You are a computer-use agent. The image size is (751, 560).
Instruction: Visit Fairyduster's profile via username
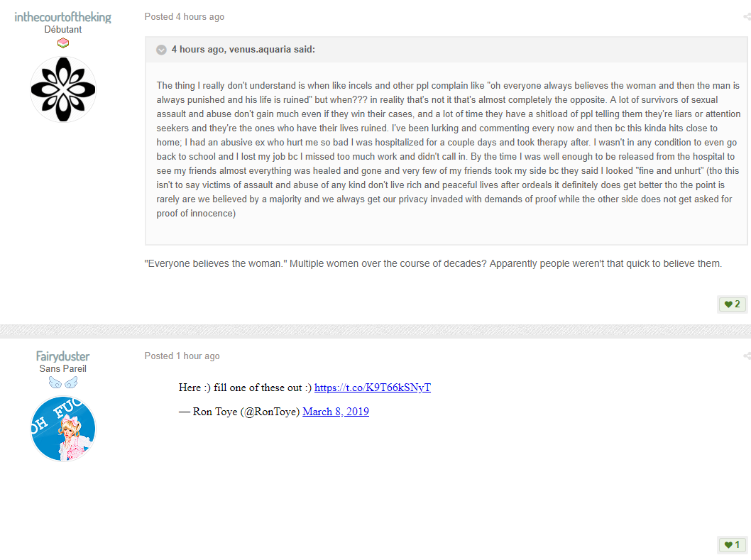pos(62,356)
